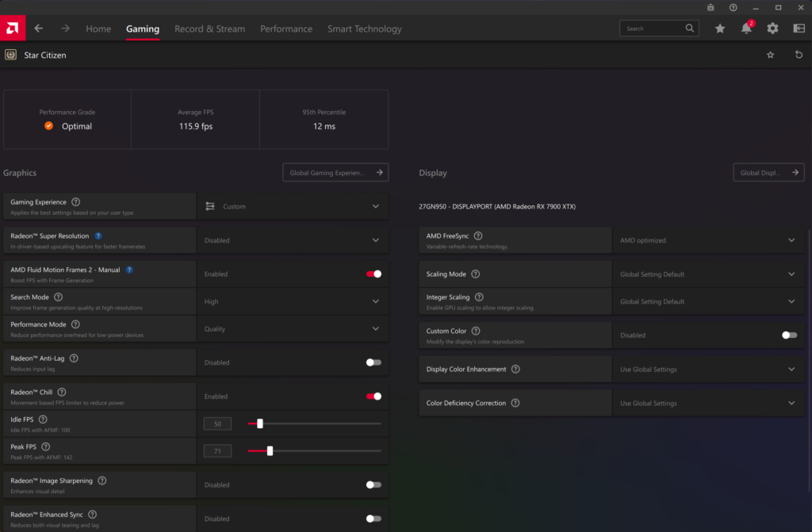
Task: Go back with the left arrow
Action: [38, 29]
